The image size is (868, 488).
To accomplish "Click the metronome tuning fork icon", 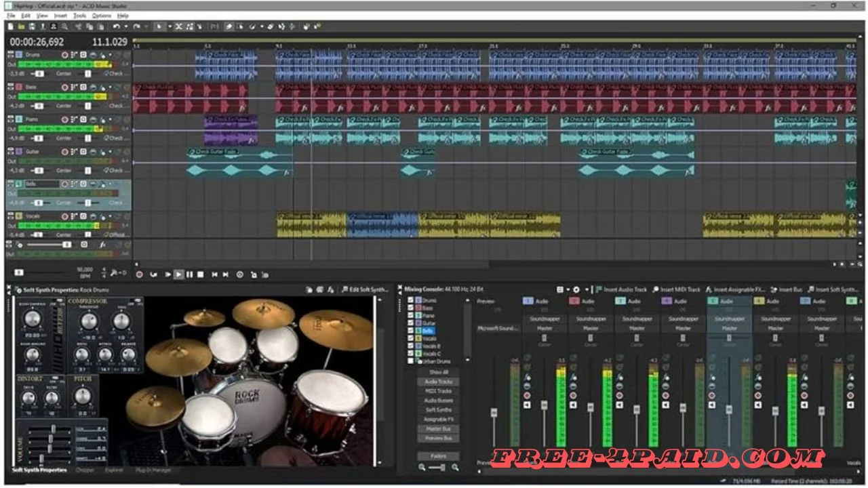I will pos(113,273).
